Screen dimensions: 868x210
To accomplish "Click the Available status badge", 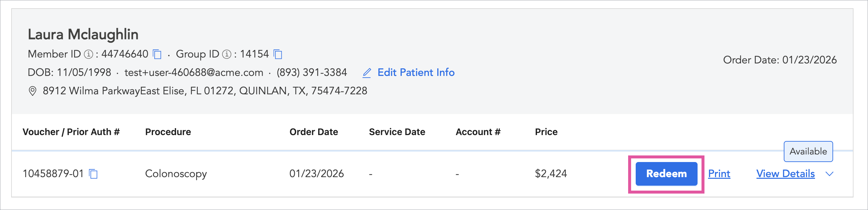I will (x=808, y=152).
